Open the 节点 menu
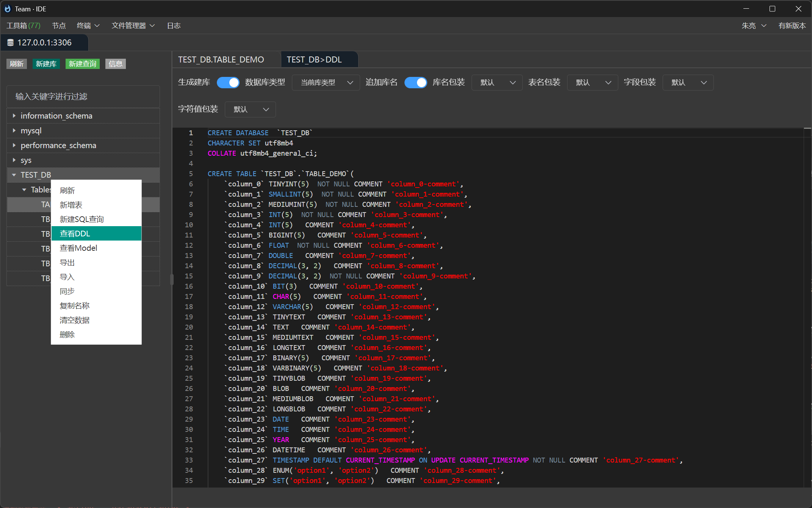 click(x=58, y=25)
